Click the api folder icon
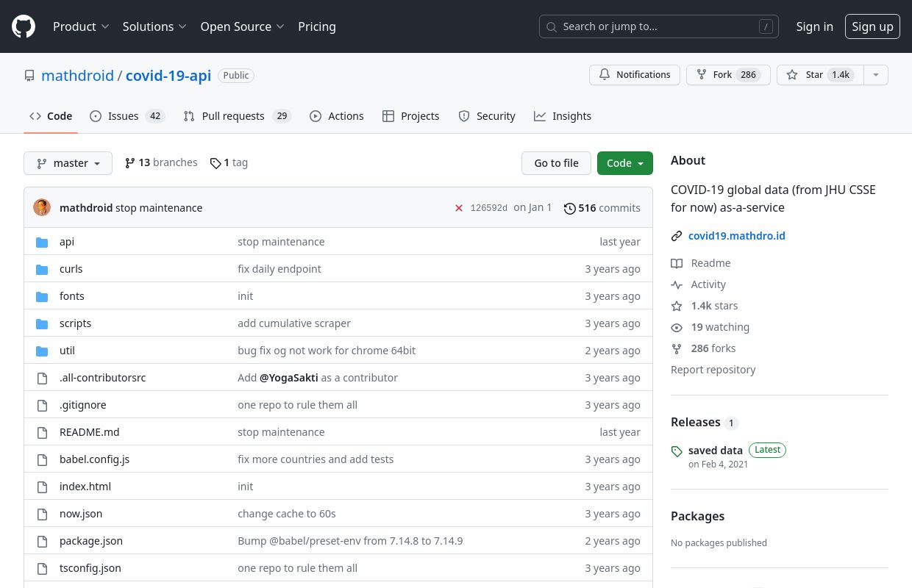The width and height of the screenshot is (912, 588). point(42,242)
